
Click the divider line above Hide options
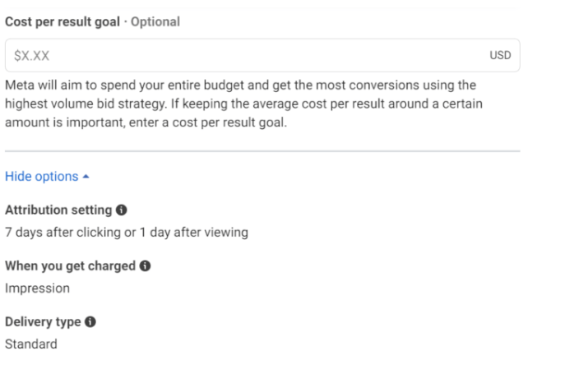(262, 151)
